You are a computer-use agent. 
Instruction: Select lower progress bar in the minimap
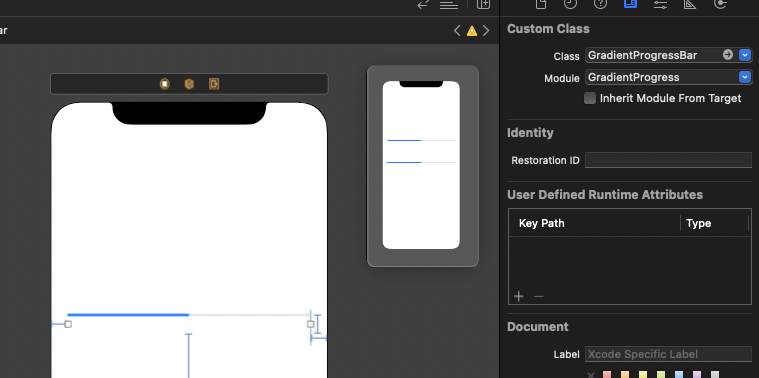pyautogui.click(x=421, y=162)
